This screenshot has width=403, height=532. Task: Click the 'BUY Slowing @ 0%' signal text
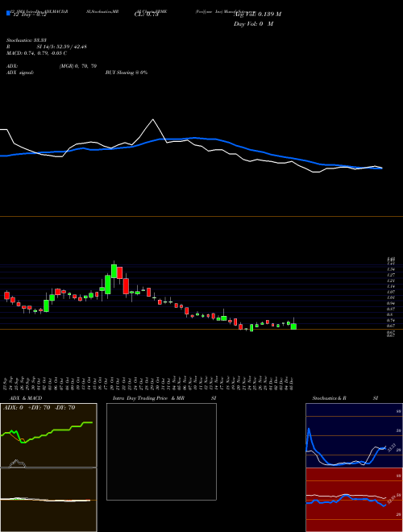127,73
